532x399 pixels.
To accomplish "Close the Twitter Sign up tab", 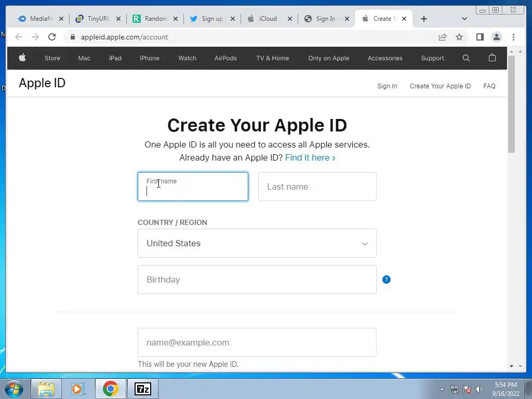I will click(232, 19).
